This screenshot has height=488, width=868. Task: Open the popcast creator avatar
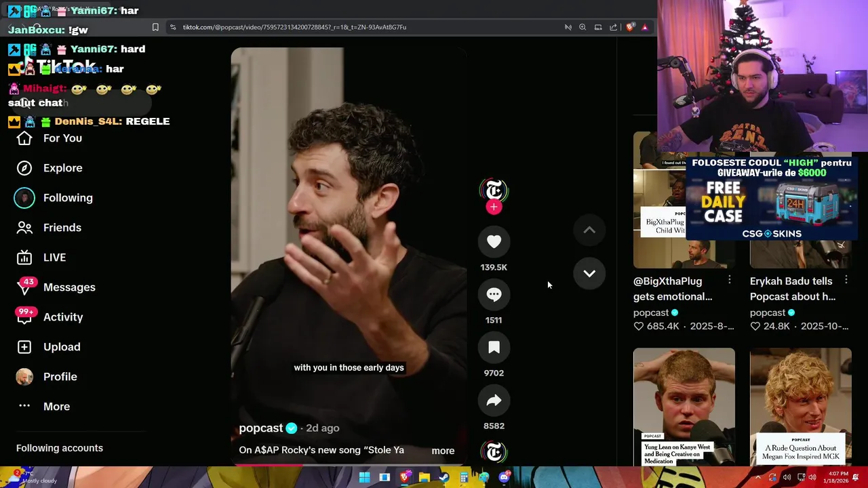494,190
